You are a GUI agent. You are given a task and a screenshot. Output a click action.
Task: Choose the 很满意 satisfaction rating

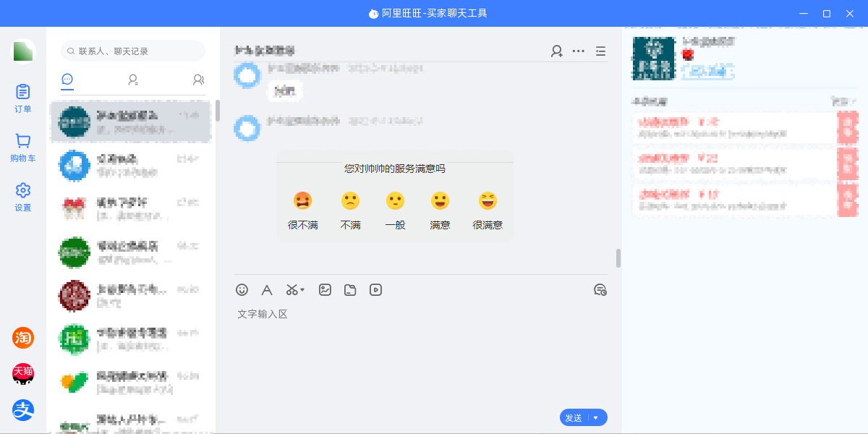pyautogui.click(x=488, y=201)
